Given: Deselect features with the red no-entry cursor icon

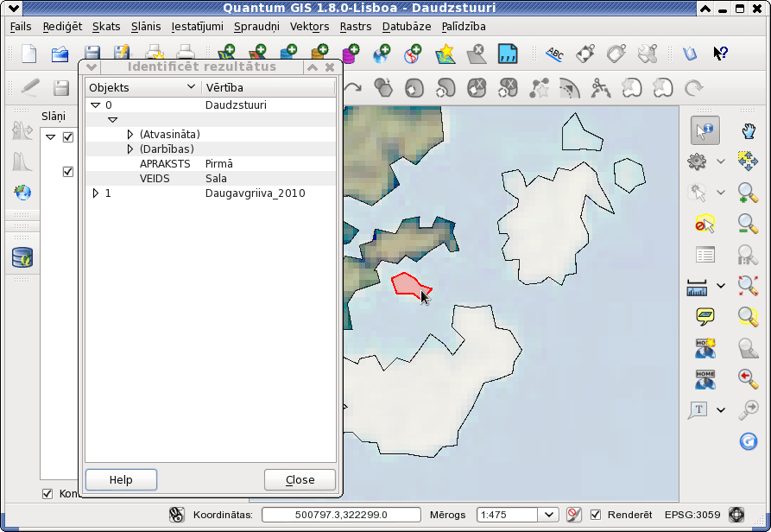Looking at the screenshot, I should click(705, 224).
